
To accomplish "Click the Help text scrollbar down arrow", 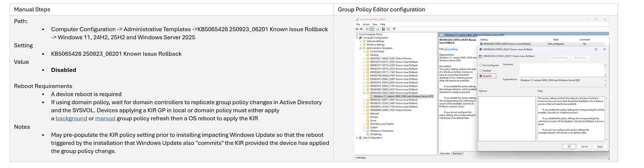I will pyautogui.click(x=607, y=140).
